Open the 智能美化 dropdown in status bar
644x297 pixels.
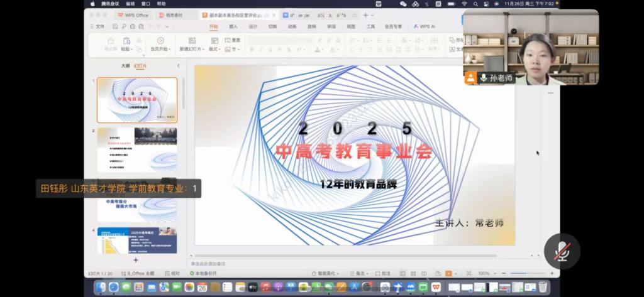click(326, 274)
